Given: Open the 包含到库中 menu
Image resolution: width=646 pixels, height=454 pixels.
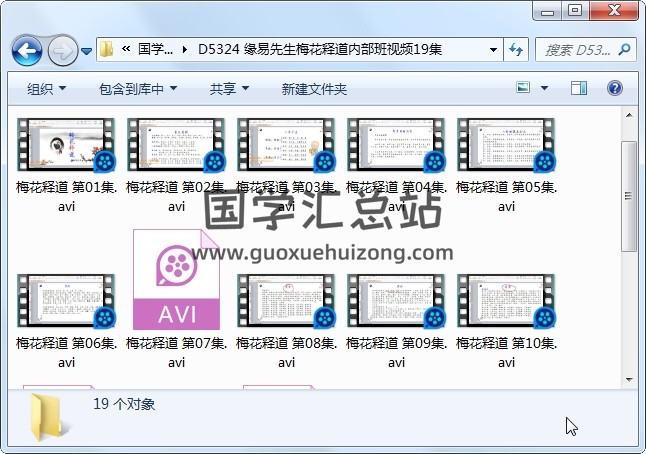Looking at the screenshot, I should (138, 89).
